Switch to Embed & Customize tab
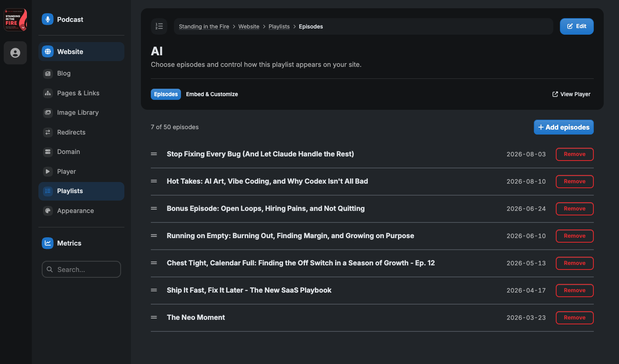Viewport: 619px width, 364px height. pos(212,95)
